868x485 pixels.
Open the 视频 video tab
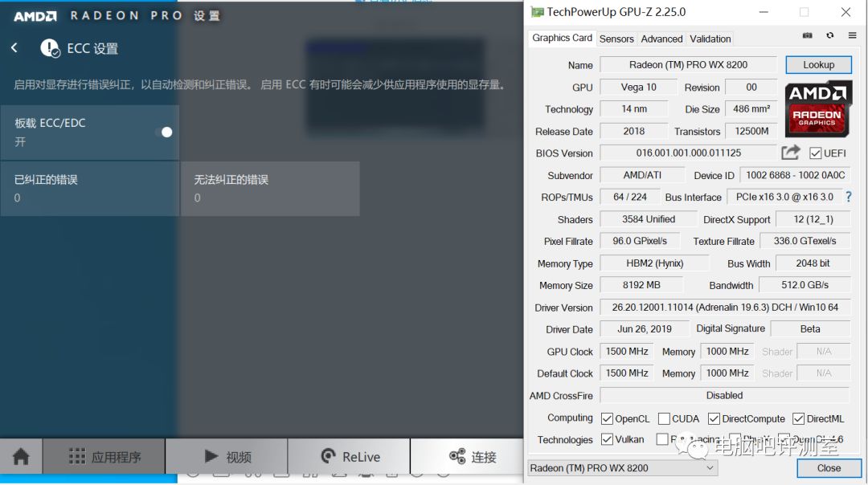click(227, 457)
